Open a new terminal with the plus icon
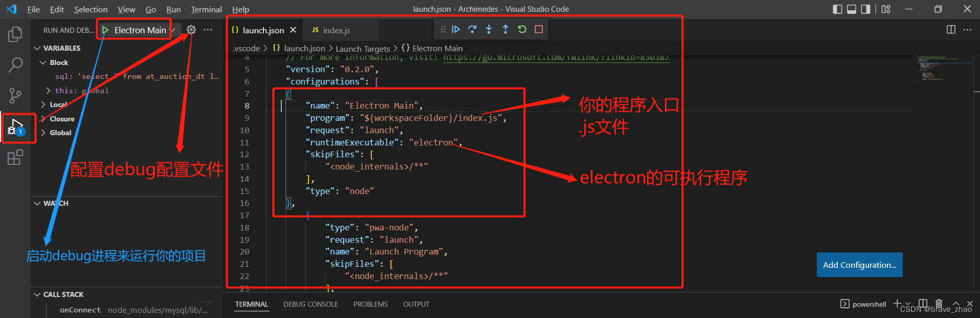 click(897, 304)
